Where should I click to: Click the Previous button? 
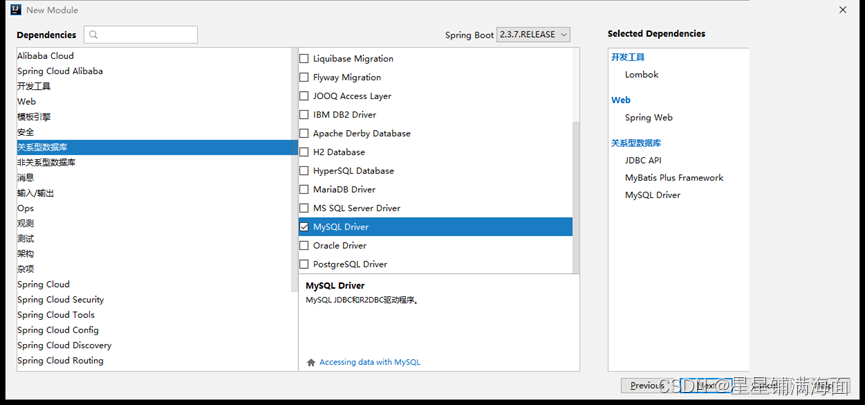tap(645, 385)
